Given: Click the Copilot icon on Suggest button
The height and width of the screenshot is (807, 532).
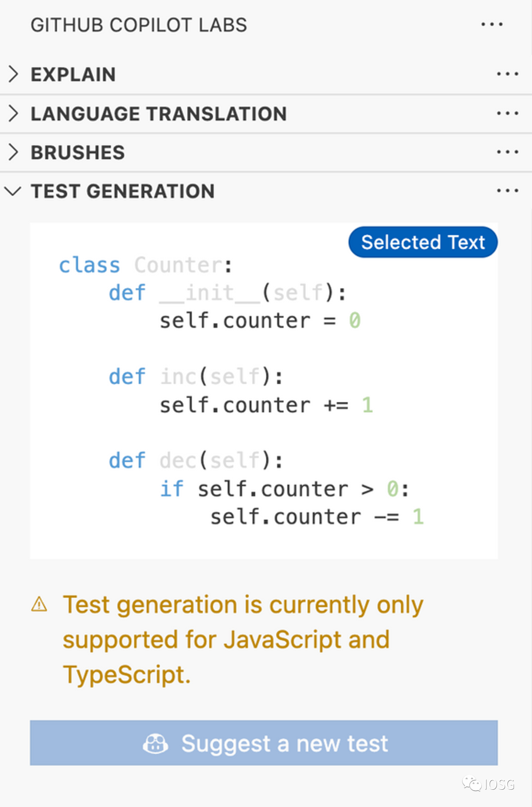Looking at the screenshot, I should pos(155,743).
